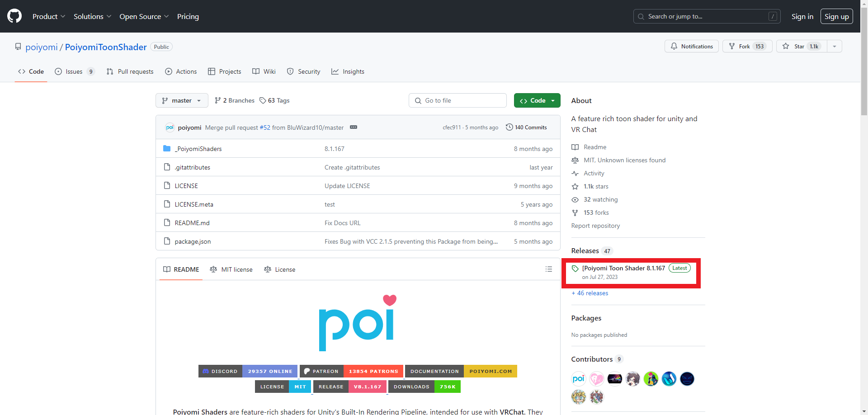View the 1.1k stars link
Viewport: 868px width, 415px height.
pyautogui.click(x=590, y=186)
